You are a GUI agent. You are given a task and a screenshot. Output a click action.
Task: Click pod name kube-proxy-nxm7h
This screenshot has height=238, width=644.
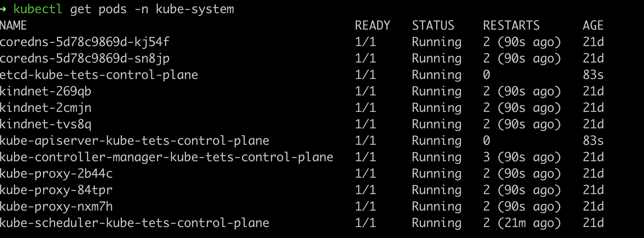point(56,206)
